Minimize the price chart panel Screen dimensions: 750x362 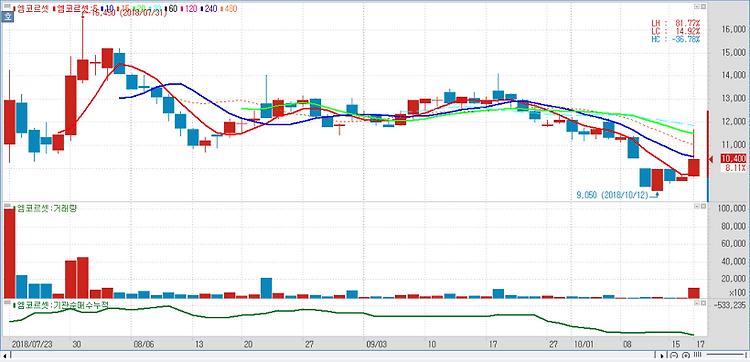[697, 6]
